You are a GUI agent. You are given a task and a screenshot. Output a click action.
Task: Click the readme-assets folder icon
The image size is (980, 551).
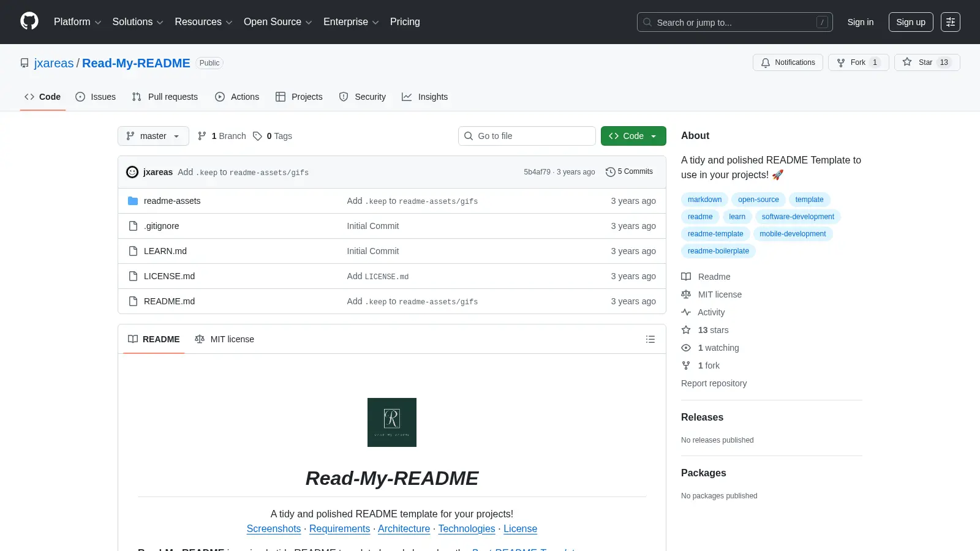pos(133,201)
